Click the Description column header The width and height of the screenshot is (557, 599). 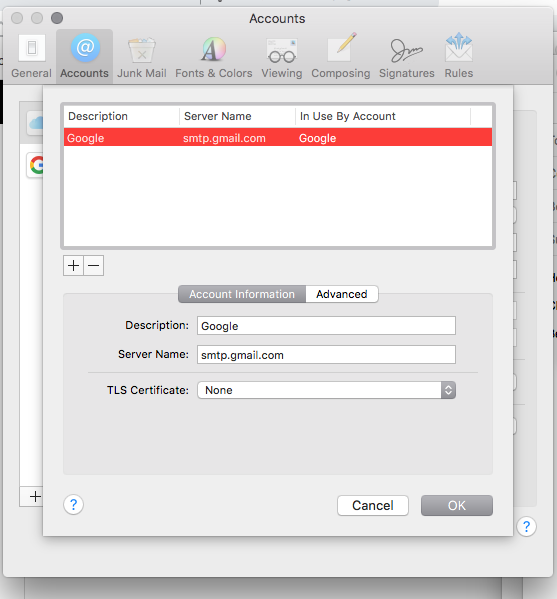click(121, 116)
